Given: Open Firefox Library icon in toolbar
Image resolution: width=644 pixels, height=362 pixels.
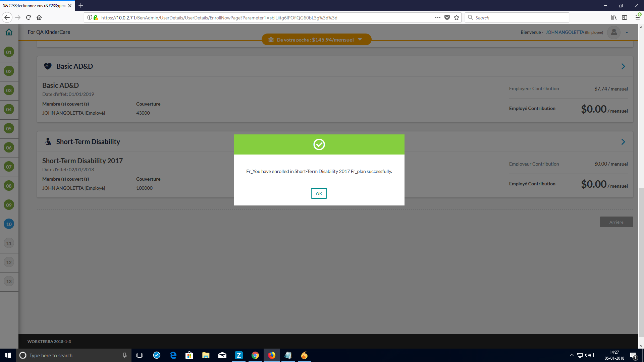Looking at the screenshot, I should [x=613, y=18].
